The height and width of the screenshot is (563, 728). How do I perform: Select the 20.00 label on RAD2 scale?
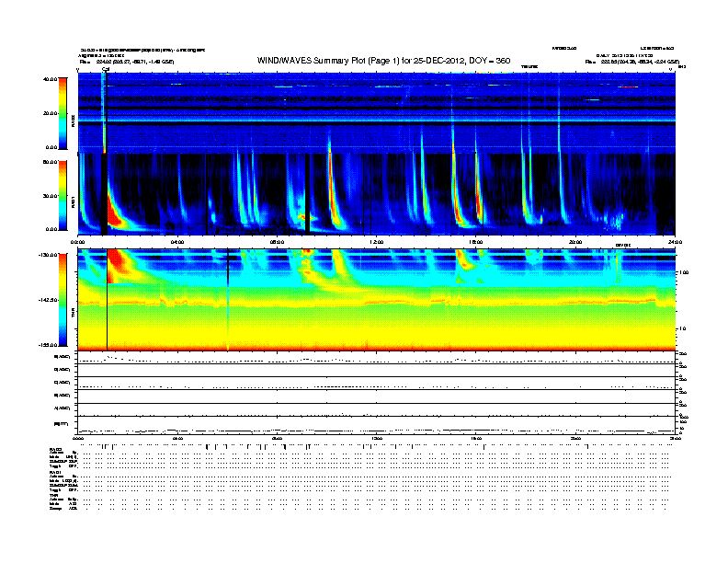50,113
